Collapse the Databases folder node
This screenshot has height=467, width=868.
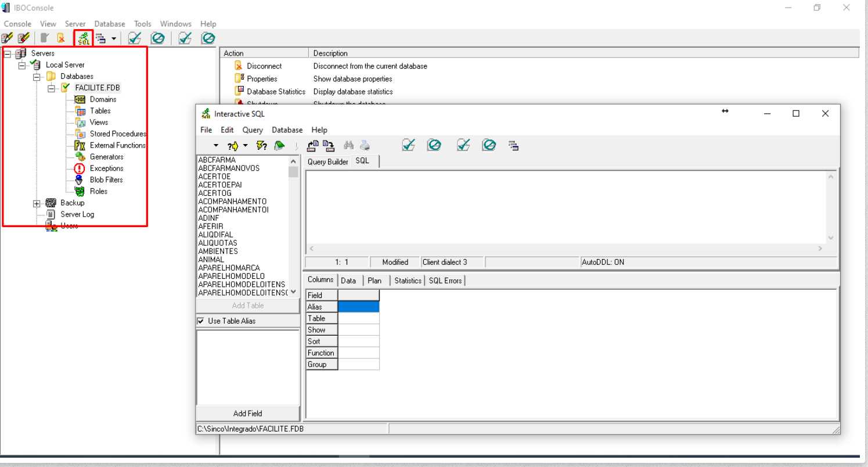click(x=36, y=77)
